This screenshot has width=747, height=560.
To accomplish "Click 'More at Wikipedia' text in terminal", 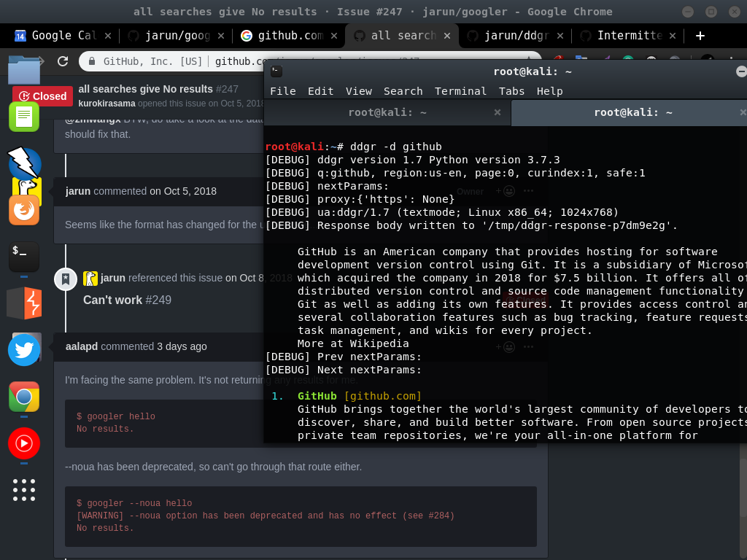I will coord(353,343).
